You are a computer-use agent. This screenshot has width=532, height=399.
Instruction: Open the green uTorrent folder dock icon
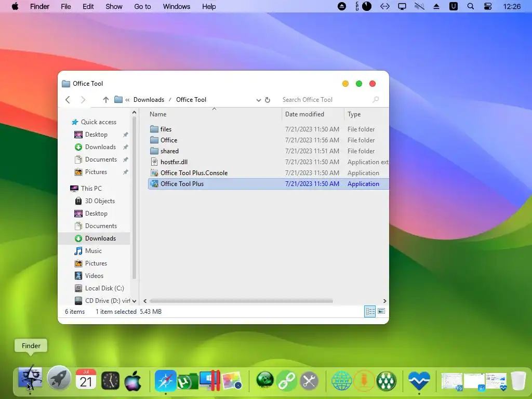tap(187, 381)
